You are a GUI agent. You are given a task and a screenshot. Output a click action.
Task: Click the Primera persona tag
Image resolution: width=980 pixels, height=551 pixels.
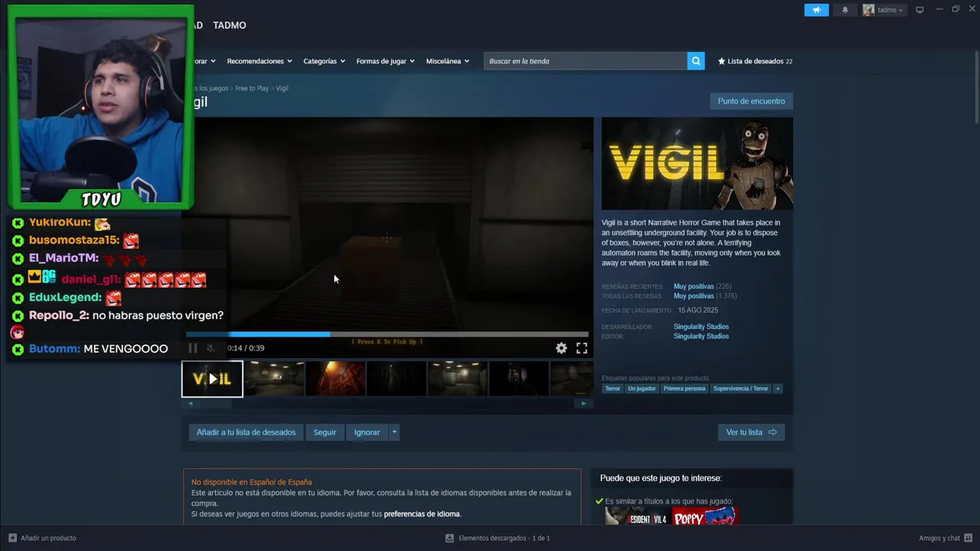(x=684, y=389)
